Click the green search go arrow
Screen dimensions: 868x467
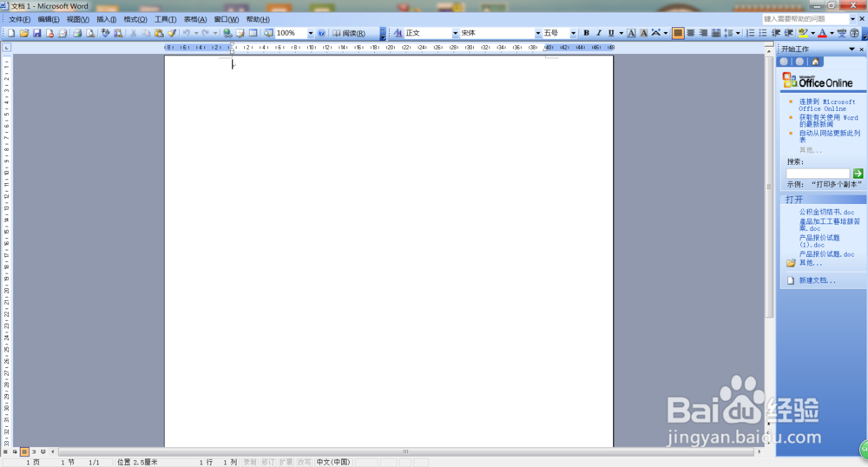pos(858,174)
